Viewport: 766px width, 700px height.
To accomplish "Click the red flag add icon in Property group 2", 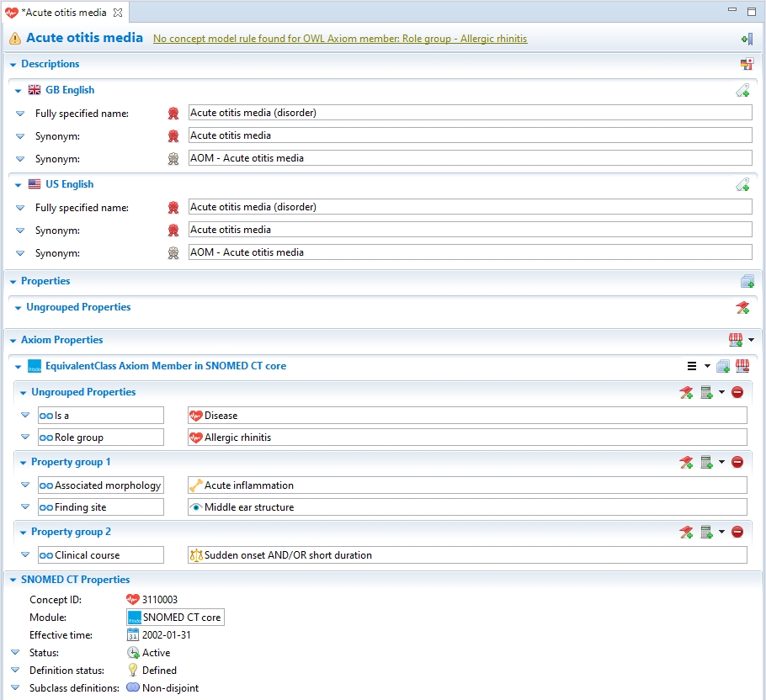I will point(686,532).
